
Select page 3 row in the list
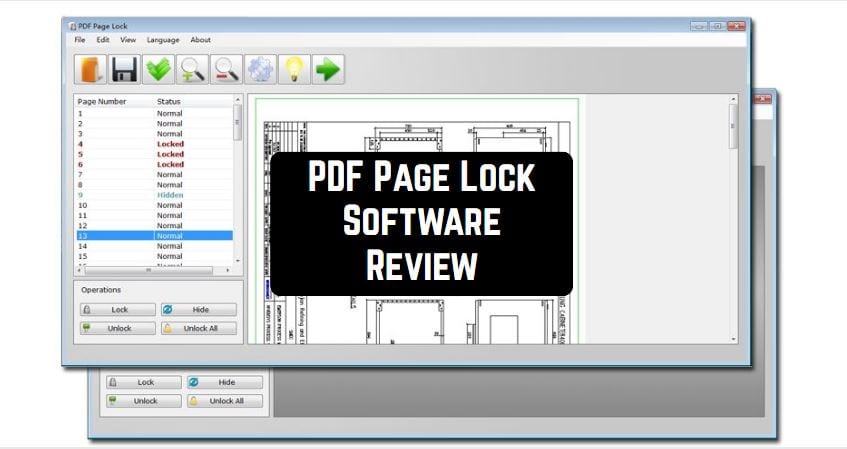(x=154, y=134)
